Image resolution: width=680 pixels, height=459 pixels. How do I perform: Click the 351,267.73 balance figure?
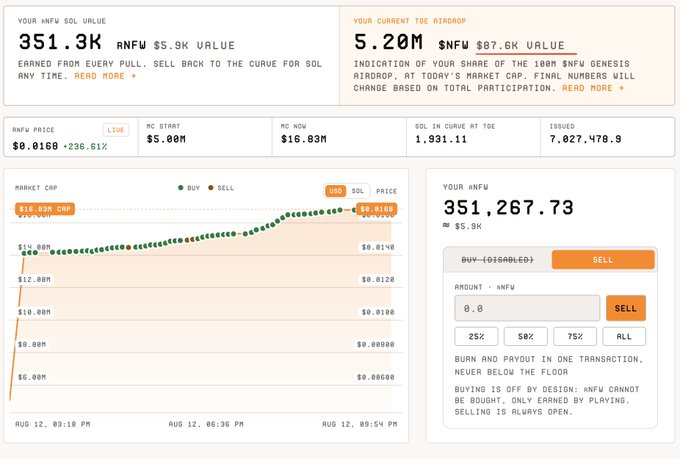tap(508, 207)
